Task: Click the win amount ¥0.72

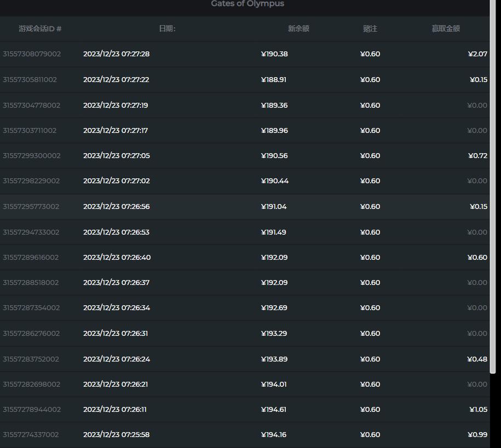Action: click(x=477, y=156)
